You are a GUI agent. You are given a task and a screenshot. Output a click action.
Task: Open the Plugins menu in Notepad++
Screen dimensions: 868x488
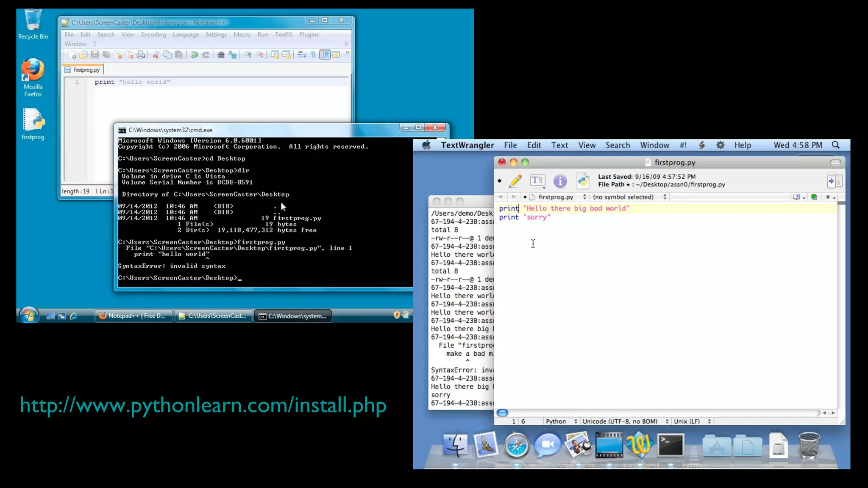click(309, 35)
